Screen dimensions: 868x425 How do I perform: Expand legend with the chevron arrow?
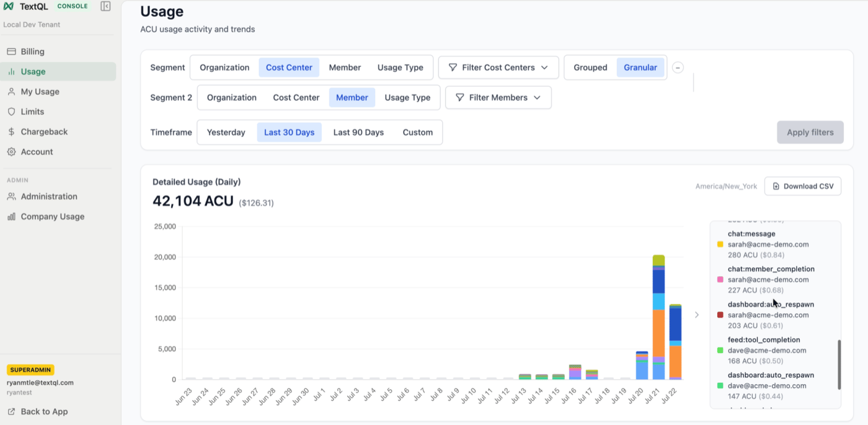pyautogui.click(x=697, y=315)
